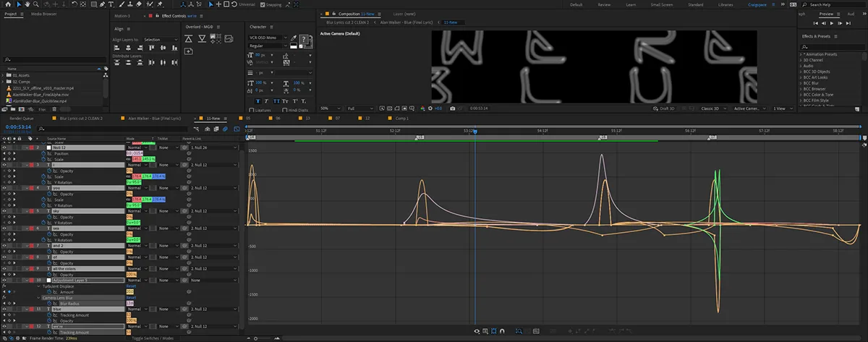Select the Zoom magnifier tool
868x342 pixels.
(36, 4)
